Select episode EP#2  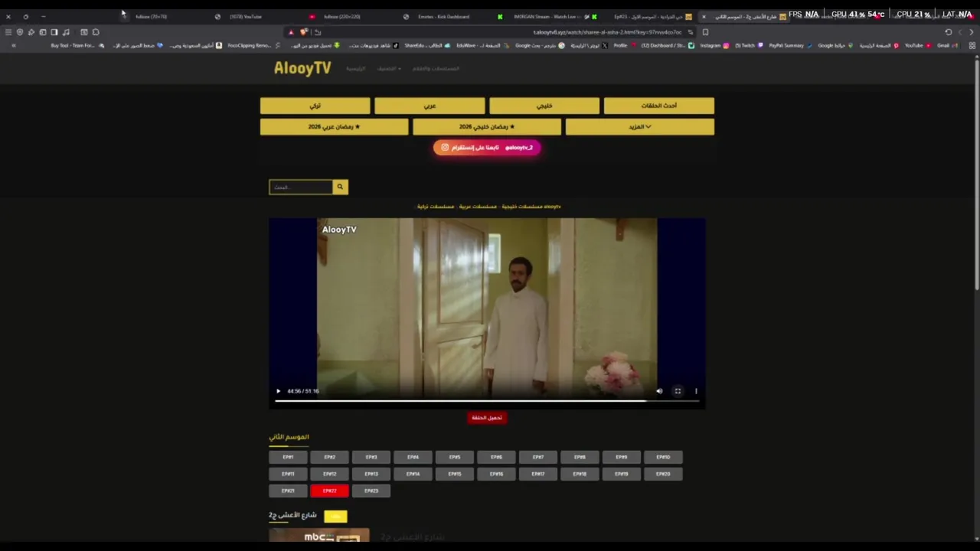[x=329, y=458]
